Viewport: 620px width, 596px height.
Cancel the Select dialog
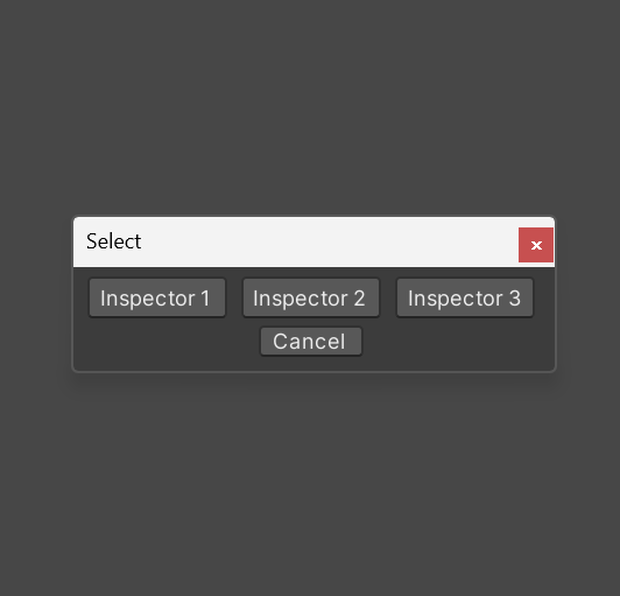[311, 341]
